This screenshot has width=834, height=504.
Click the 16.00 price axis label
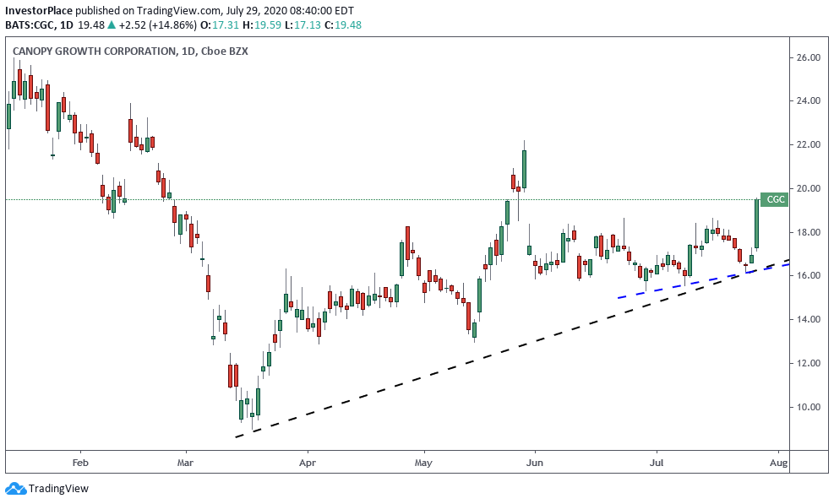pyautogui.click(x=808, y=276)
